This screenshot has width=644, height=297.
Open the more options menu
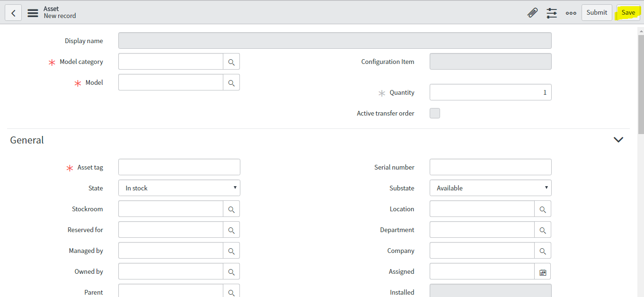click(571, 13)
